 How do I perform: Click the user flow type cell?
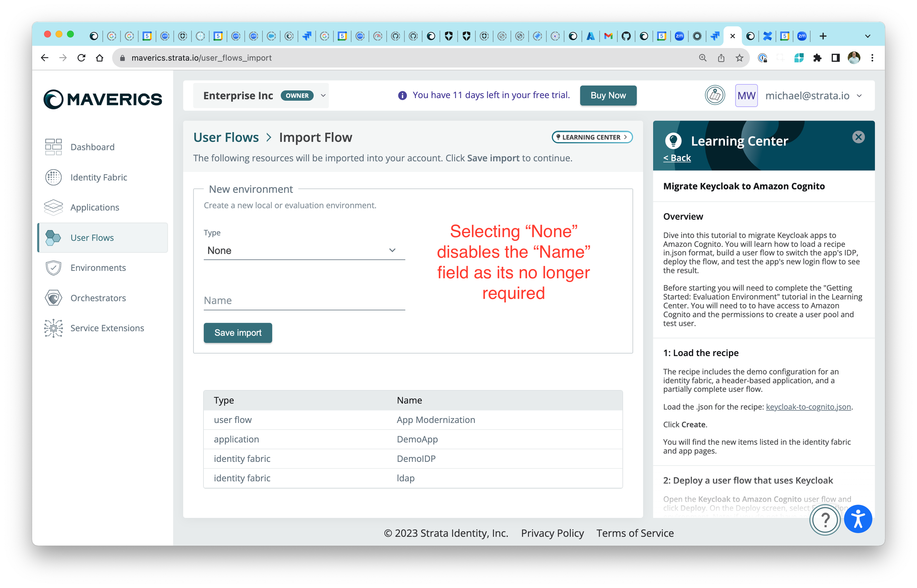pyautogui.click(x=233, y=420)
